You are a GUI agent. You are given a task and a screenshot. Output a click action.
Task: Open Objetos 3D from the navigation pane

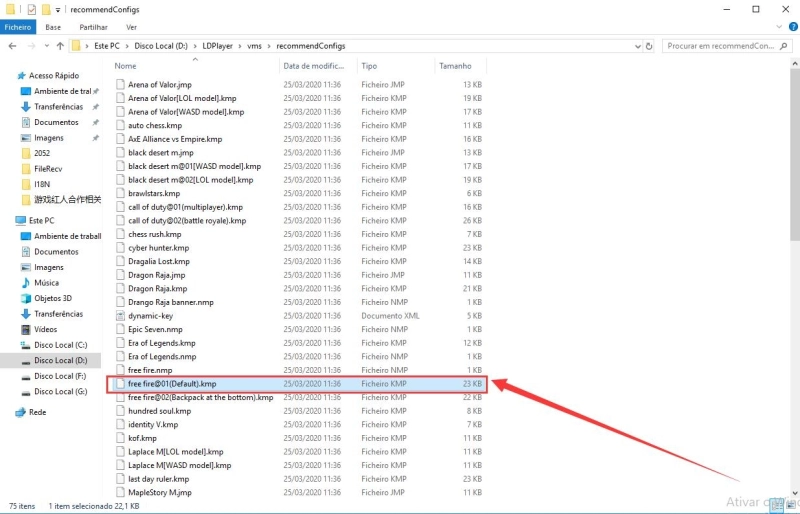click(x=53, y=298)
